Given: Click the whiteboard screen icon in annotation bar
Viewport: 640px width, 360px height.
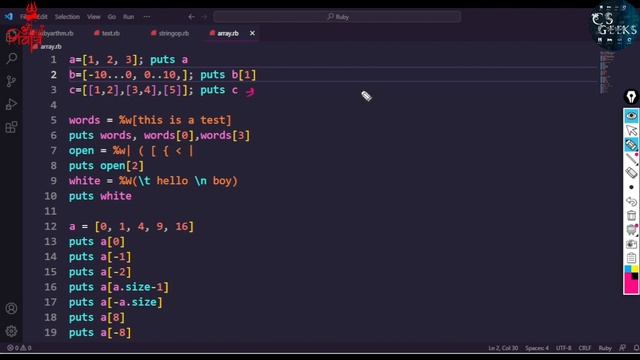Looking at the screenshot, I should coord(631,230).
